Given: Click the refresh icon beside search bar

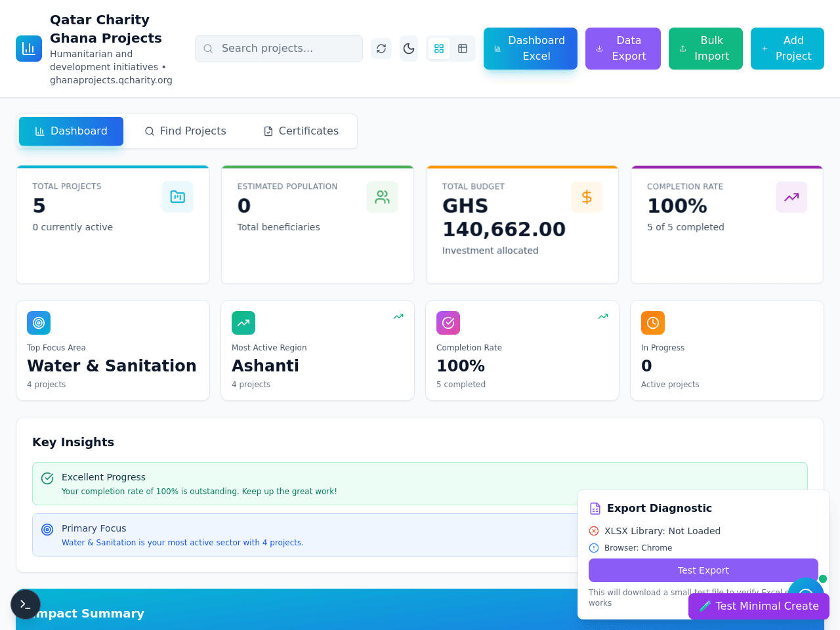Looking at the screenshot, I should pos(381,49).
